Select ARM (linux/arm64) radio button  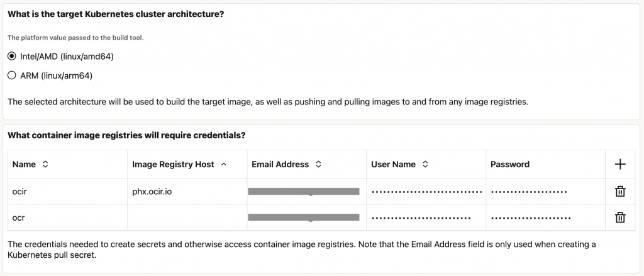click(x=12, y=76)
